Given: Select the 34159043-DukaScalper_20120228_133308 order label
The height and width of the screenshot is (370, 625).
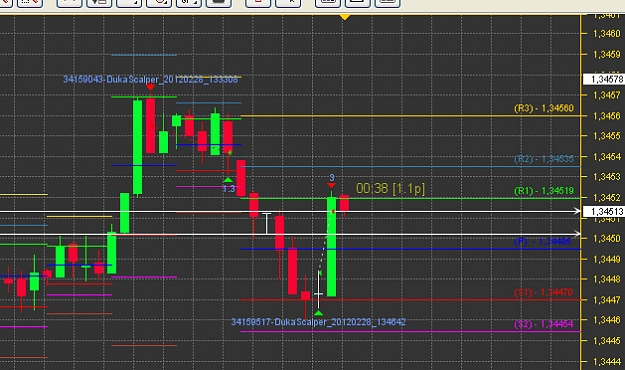Looking at the screenshot, I should pyautogui.click(x=151, y=79).
